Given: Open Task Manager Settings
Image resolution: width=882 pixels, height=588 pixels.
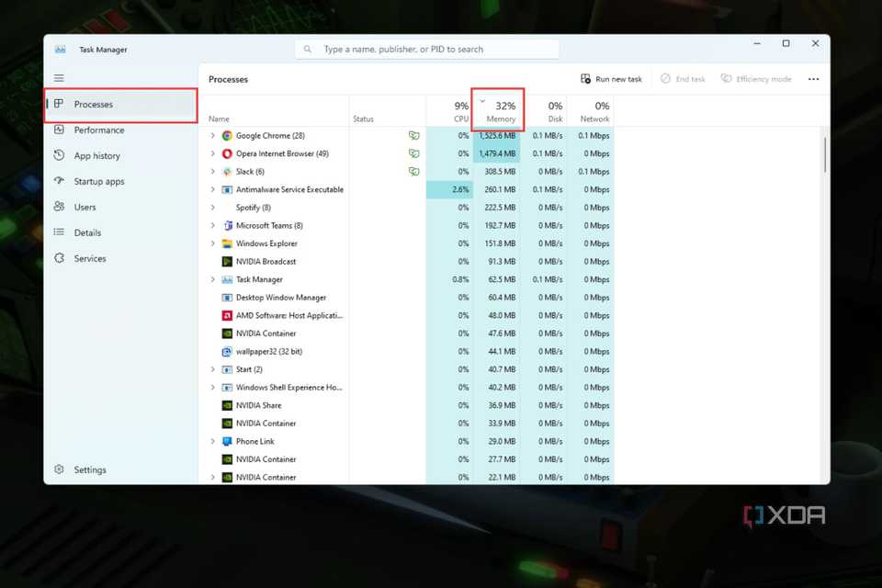Looking at the screenshot, I should [89, 470].
